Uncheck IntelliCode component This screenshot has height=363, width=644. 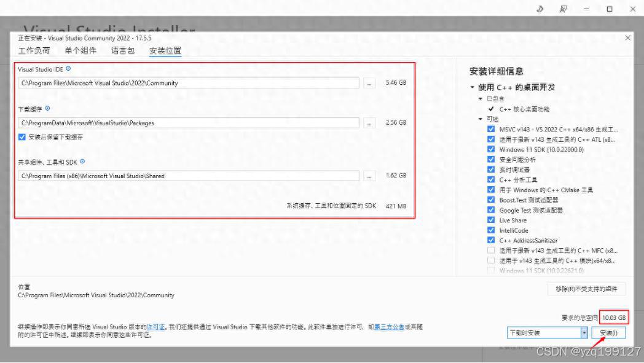491,230
